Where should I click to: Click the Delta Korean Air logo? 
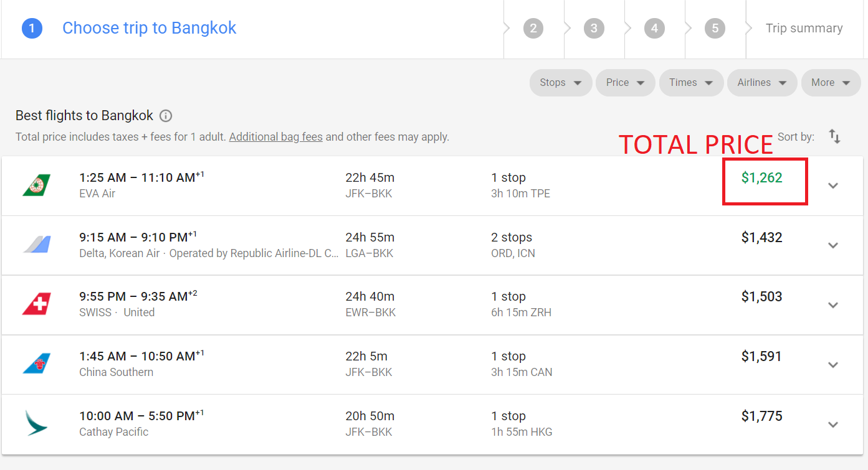(x=36, y=245)
